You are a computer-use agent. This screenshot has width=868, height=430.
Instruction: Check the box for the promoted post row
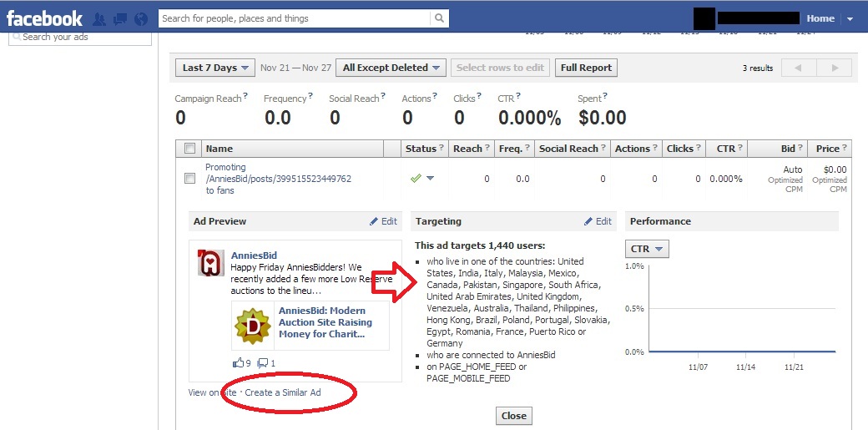click(x=189, y=179)
